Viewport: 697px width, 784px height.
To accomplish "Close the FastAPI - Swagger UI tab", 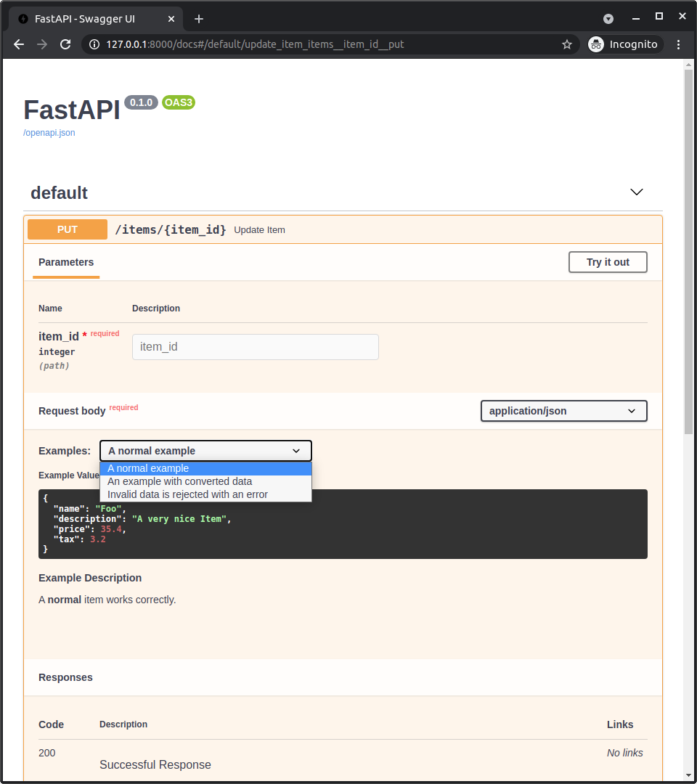I will pos(171,19).
